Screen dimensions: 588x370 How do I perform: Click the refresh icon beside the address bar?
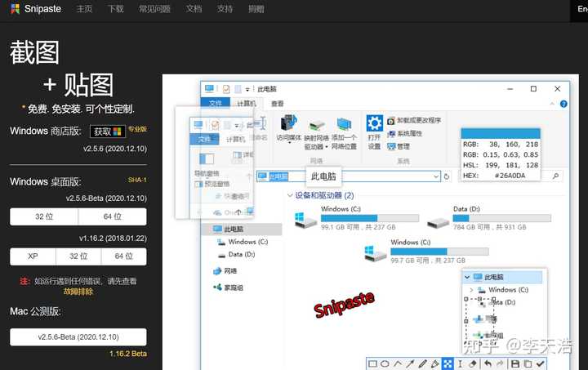coord(447,176)
